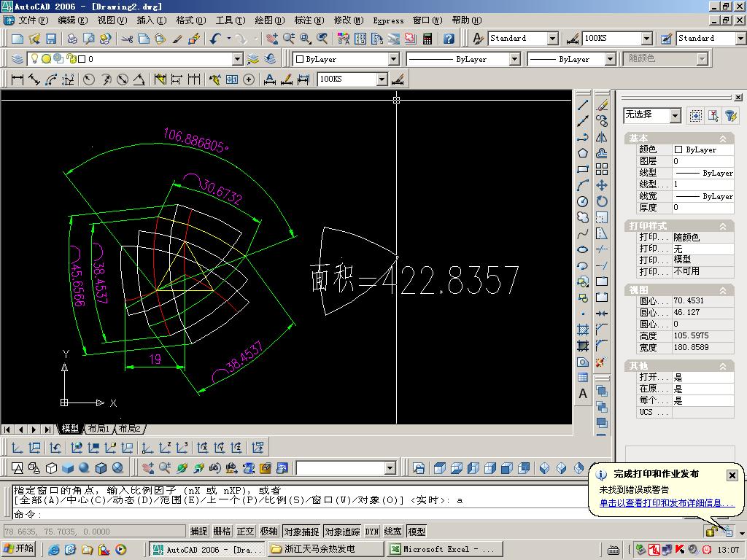
Task: Open the 标注(N) menu
Action: click(309, 20)
